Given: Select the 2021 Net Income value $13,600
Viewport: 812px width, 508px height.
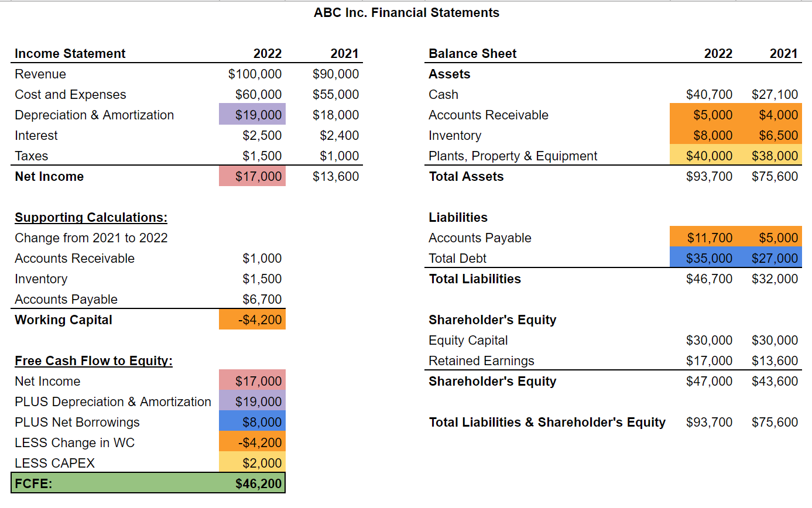Looking at the screenshot, I should [x=335, y=176].
